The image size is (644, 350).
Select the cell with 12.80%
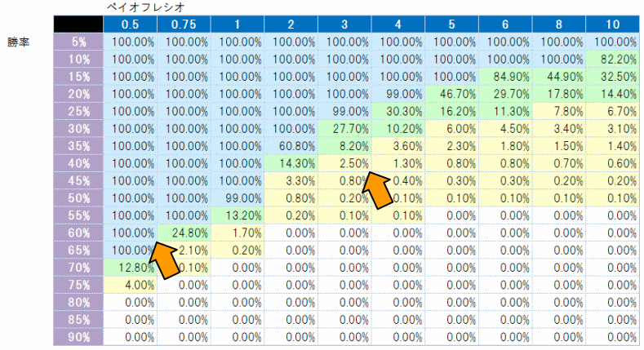131,268
